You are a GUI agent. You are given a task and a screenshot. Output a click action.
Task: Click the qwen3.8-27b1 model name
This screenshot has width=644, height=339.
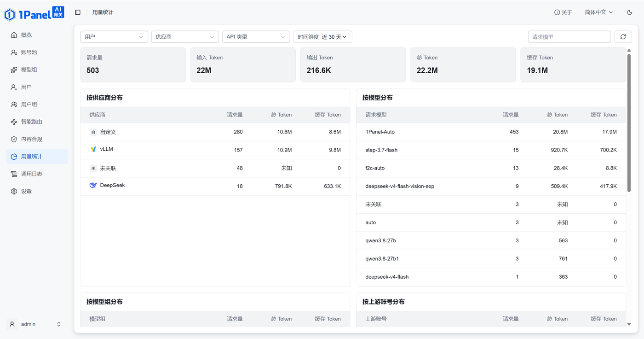[382, 259]
